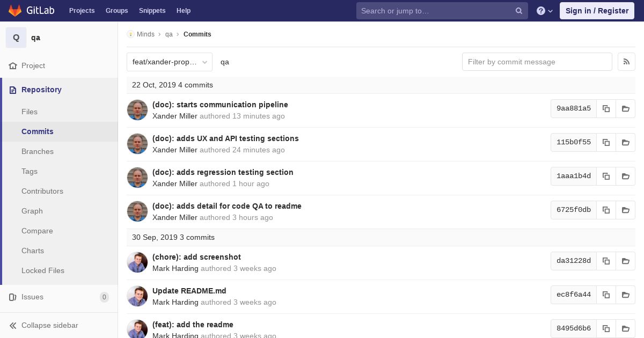Open commit 'Update README.md'

189,291
